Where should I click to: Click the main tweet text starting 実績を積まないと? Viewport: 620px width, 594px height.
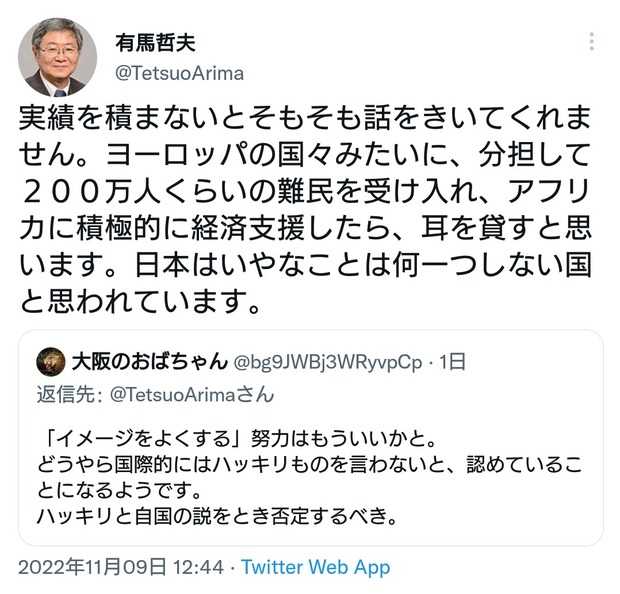tap(305, 209)
